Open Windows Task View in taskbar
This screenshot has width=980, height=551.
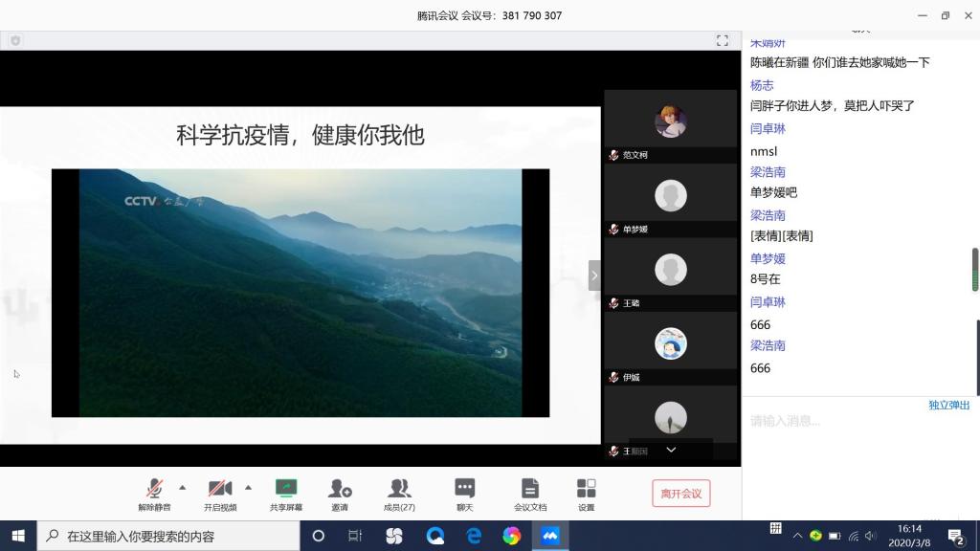[354, 536]
